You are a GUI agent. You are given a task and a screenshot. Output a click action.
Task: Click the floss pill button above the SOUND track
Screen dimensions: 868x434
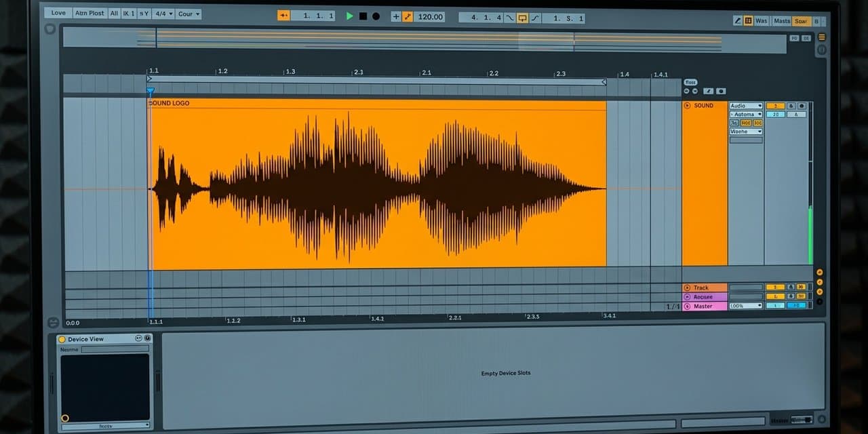(690, 82)
